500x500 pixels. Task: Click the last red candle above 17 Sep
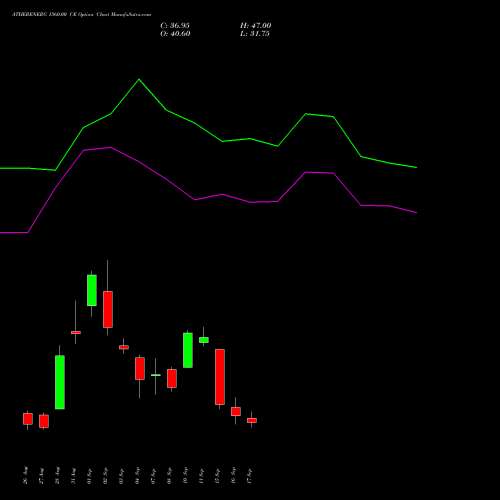coord(252,420)
